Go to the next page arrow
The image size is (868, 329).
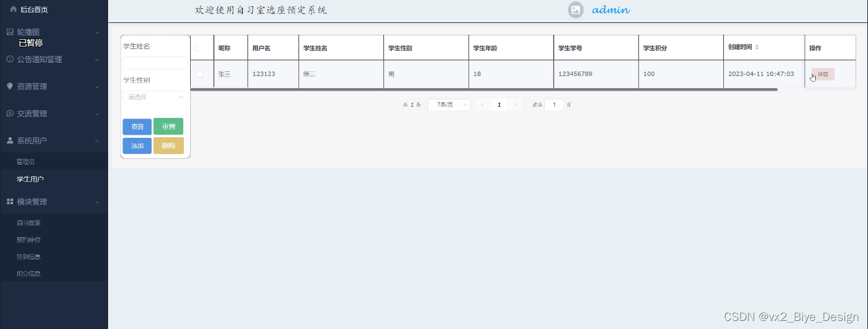tap(515, 105)
